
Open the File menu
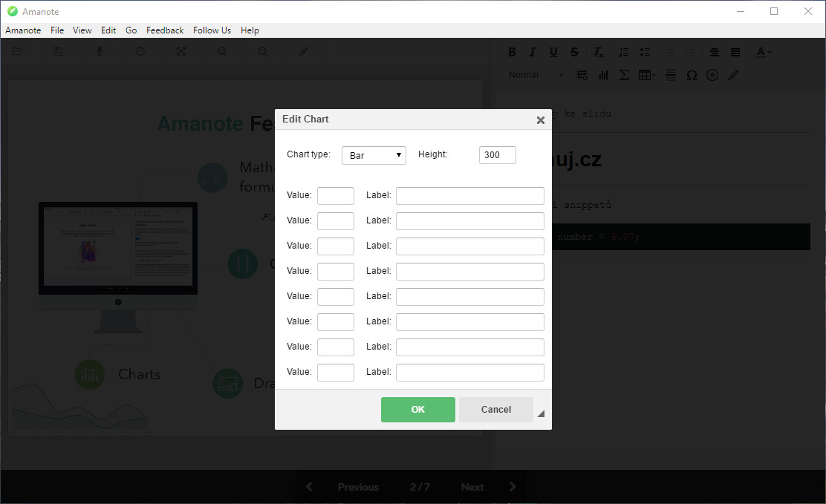(x=57, y=30)
